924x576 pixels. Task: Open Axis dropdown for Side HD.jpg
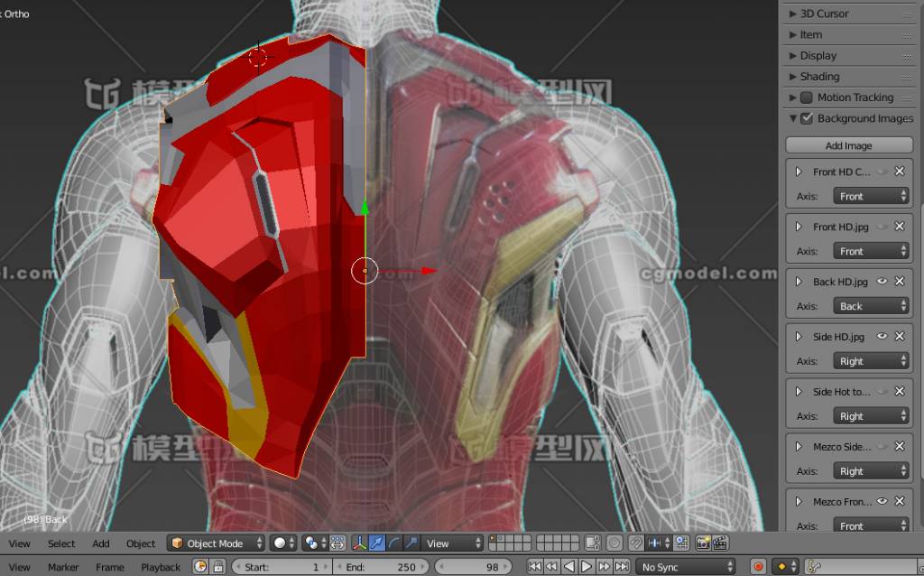871,361
